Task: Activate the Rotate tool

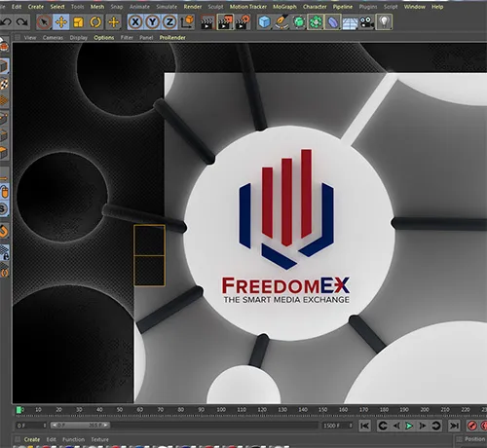Action: (x=95, y=22)
